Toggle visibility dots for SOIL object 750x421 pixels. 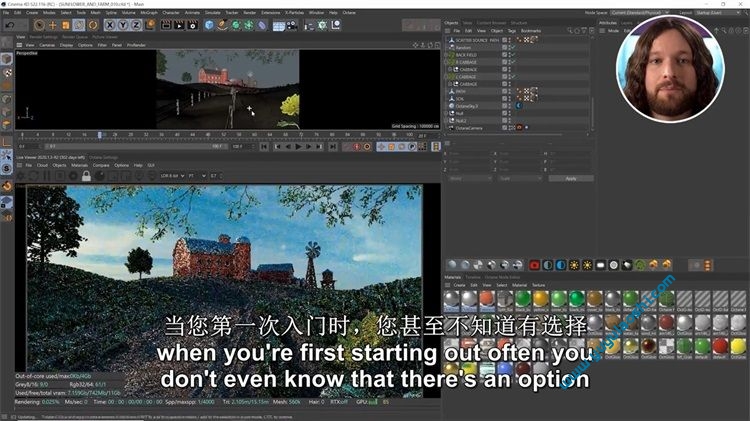pos(510,99)
